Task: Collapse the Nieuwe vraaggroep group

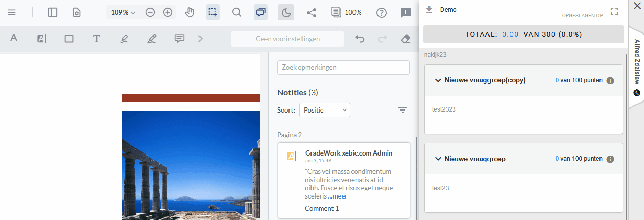Action: (438, 159)
